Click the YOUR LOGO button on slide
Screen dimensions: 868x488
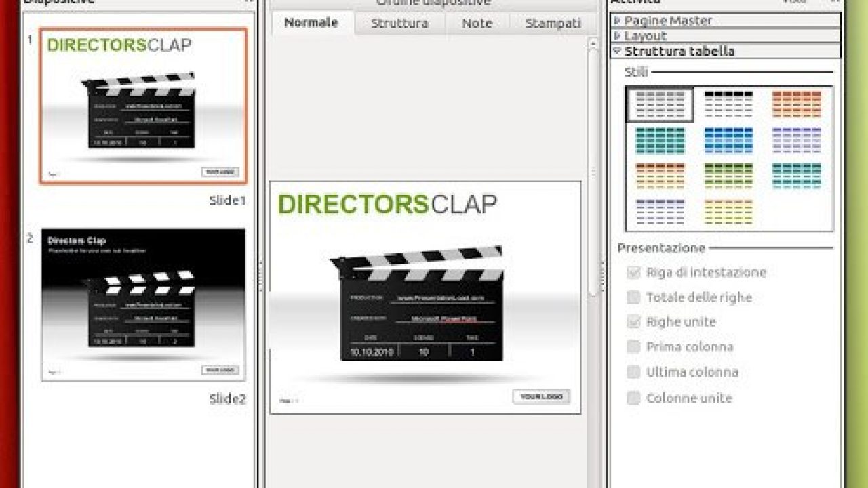tap(540, 397)
